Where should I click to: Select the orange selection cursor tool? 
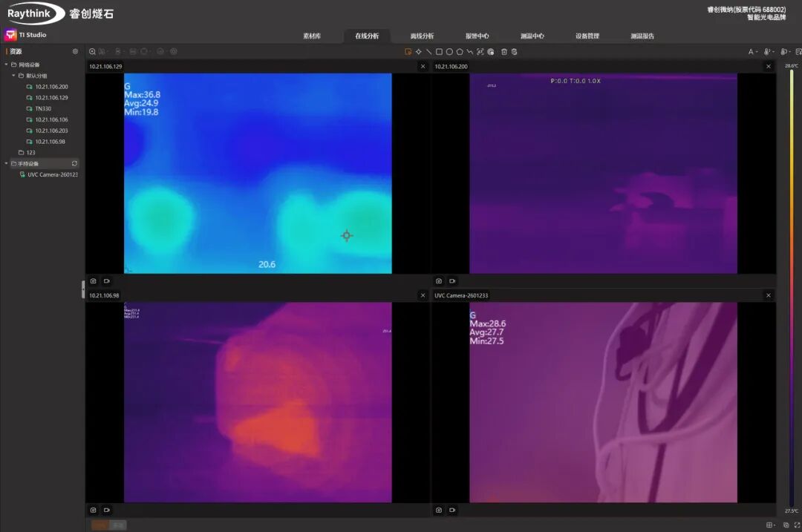pos(408,52)
